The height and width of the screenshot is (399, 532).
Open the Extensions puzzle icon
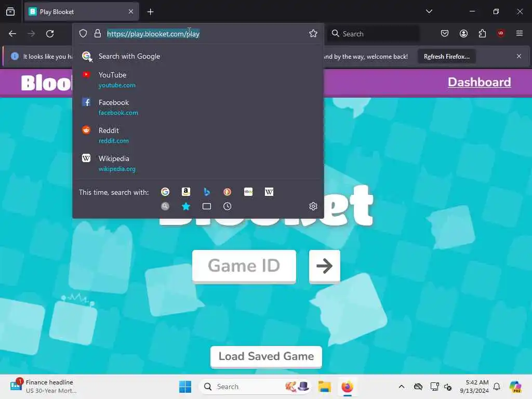[482, 33]
